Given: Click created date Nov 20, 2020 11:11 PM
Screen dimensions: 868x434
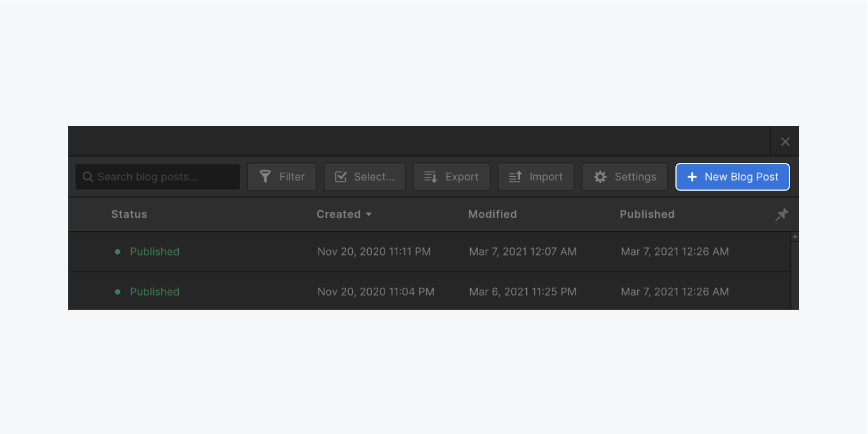Looking at the screenshot, I should click(374, 251).
